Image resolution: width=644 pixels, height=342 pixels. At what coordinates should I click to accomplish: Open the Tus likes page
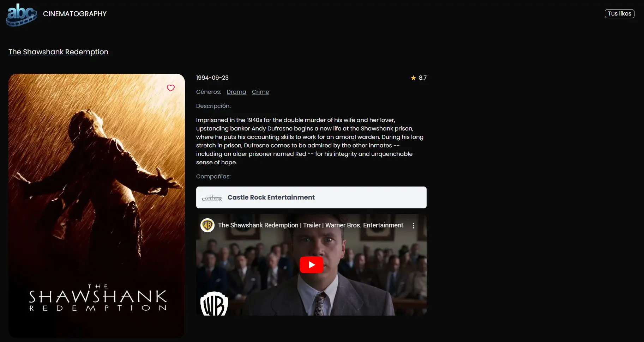619,14
